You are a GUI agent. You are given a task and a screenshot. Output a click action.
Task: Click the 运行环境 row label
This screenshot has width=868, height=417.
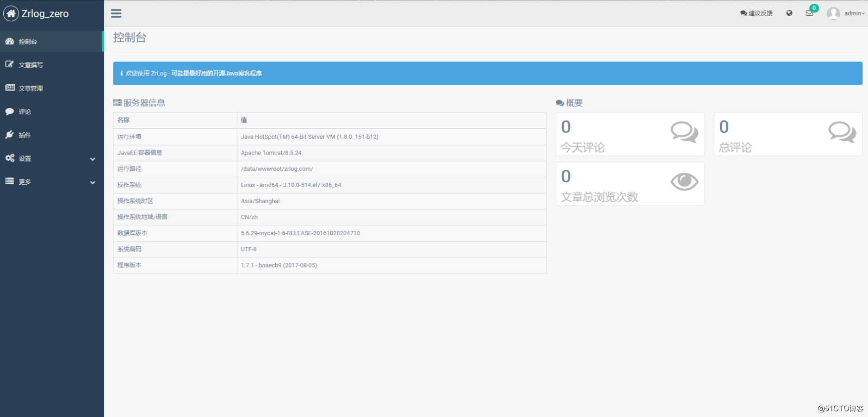[x=130, y=137]
